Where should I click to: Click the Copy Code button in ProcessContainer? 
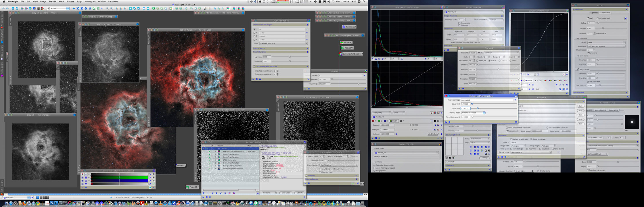[x=286, y=193]
